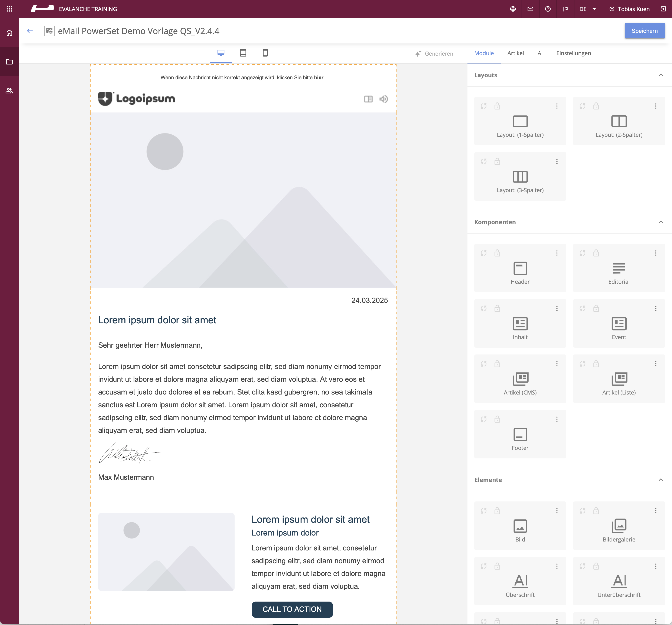The width and height of the screenshot is (672, 625).
Task: Open options menu on Layout (1-Spalter) card
Action: (x=557, y=106)
